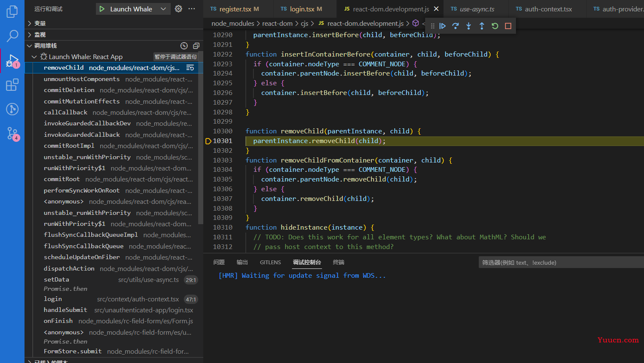Click node_modules in the breadcrumb
Screen dimensions: 644x363
[233, 24]
